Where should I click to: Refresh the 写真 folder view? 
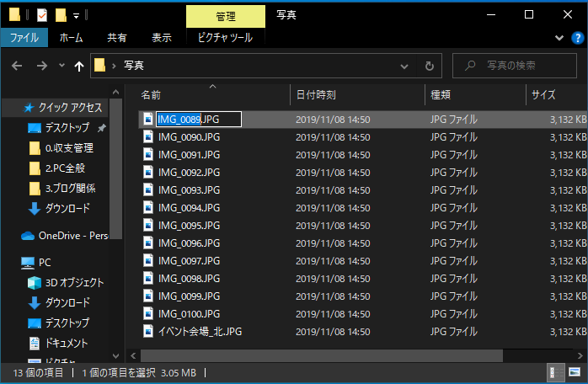click(429, 66)
